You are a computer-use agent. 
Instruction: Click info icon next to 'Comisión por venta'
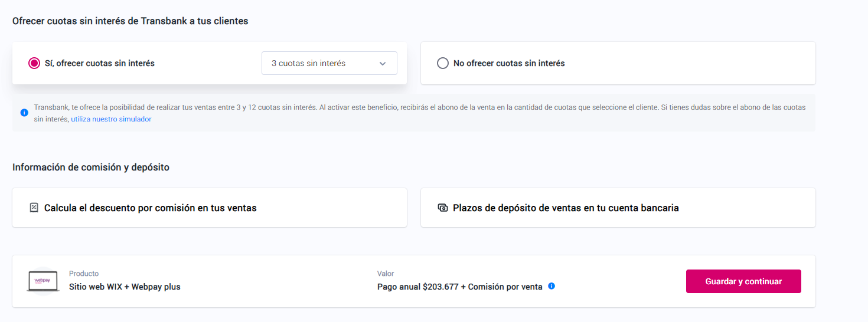click(x=552, y=286)
